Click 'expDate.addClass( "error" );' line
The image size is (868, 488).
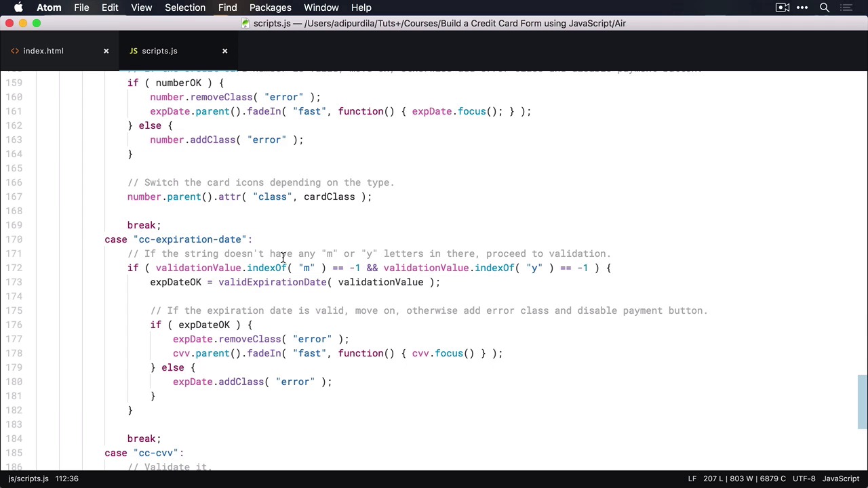tap(252, 382)
